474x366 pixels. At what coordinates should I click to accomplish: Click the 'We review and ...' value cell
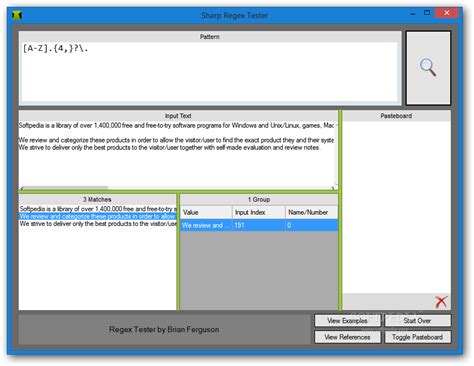206,225
